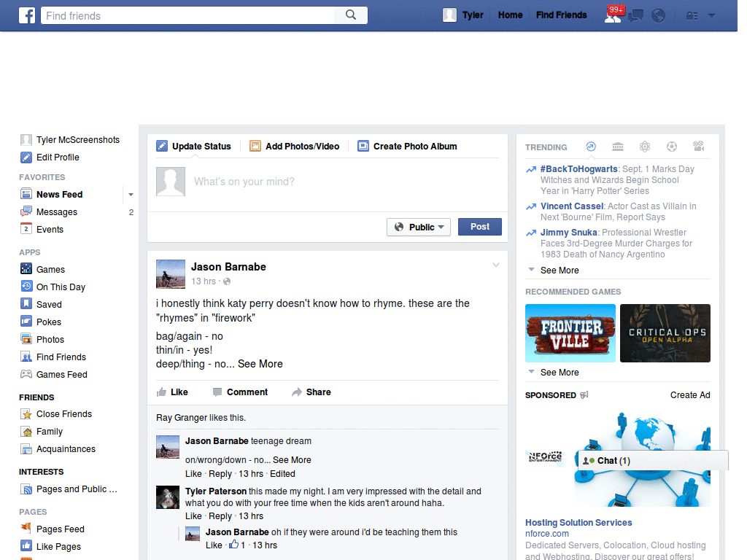Expand the account menu arrow in top bar

(x=711, y=15)
